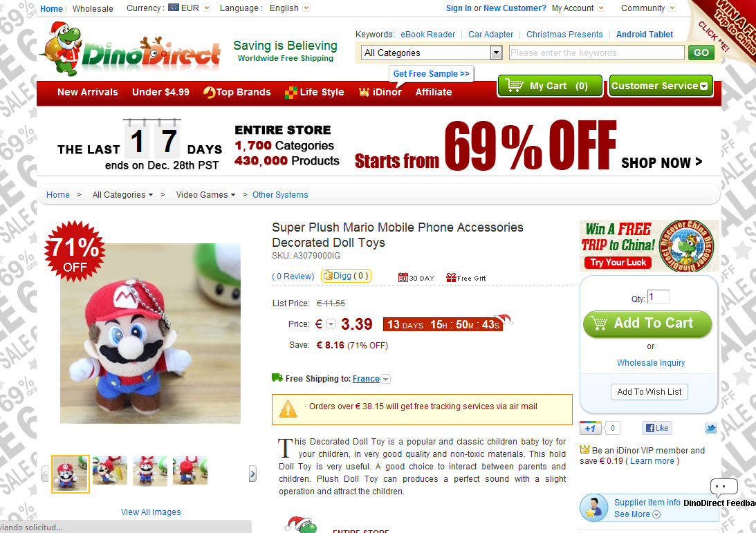
Task: Open the Currency EUR dropdown
Action: coord(207,8)
